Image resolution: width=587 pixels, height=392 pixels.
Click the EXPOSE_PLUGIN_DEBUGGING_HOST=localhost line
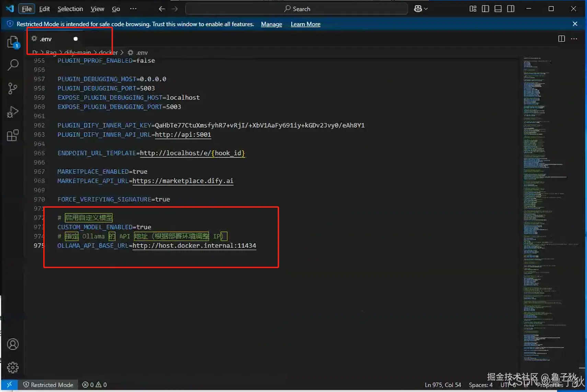click(129, 98)
